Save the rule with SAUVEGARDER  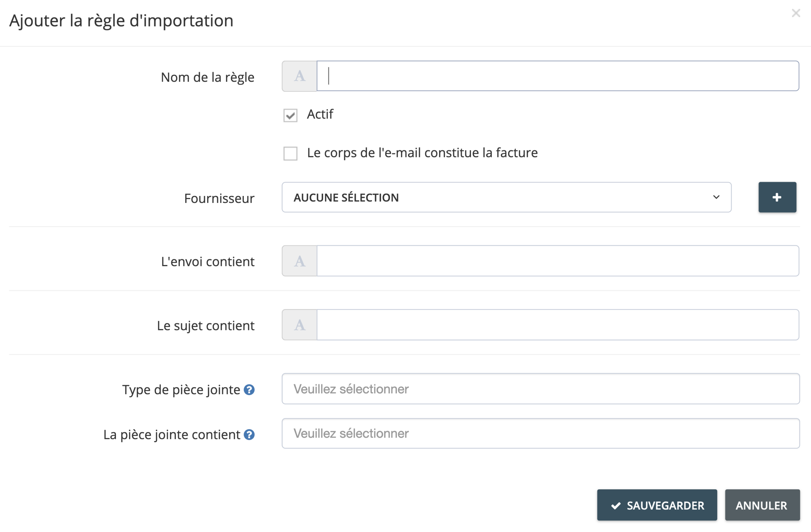tap(657, 505)
